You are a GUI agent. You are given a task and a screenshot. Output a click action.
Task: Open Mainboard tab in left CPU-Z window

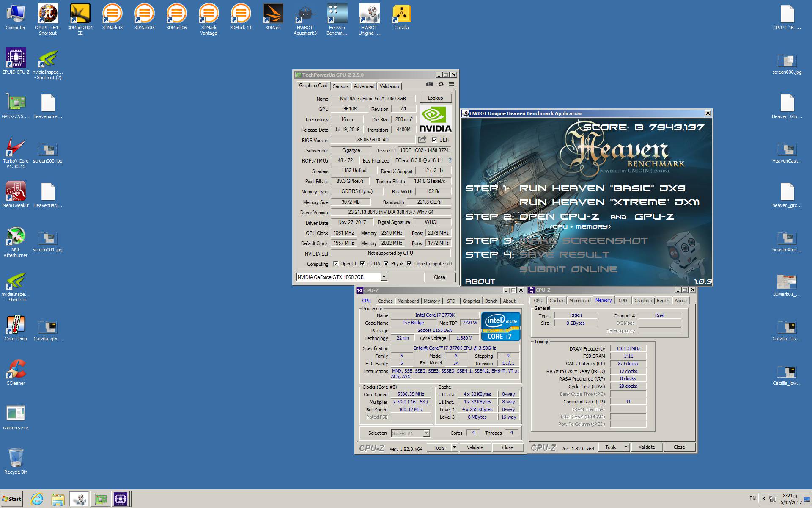pos(408,301)
